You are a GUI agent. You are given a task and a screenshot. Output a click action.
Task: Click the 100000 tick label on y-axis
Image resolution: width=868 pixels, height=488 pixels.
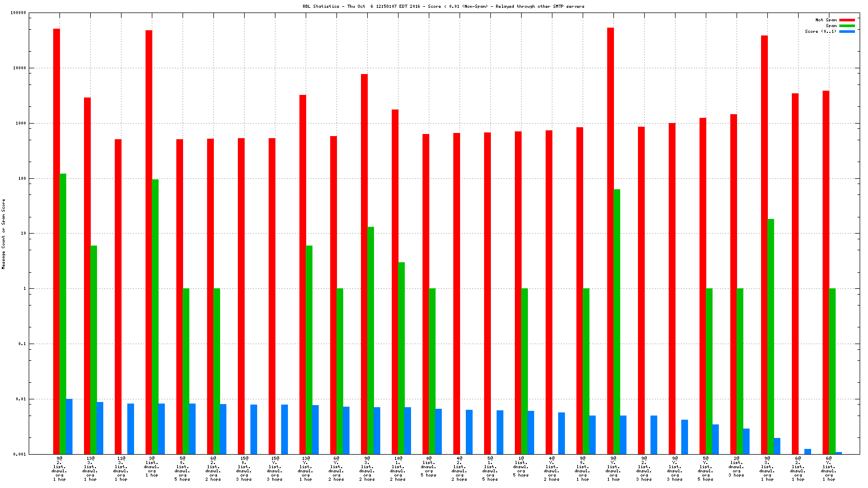pyautogui.click(x=18, y=13)
